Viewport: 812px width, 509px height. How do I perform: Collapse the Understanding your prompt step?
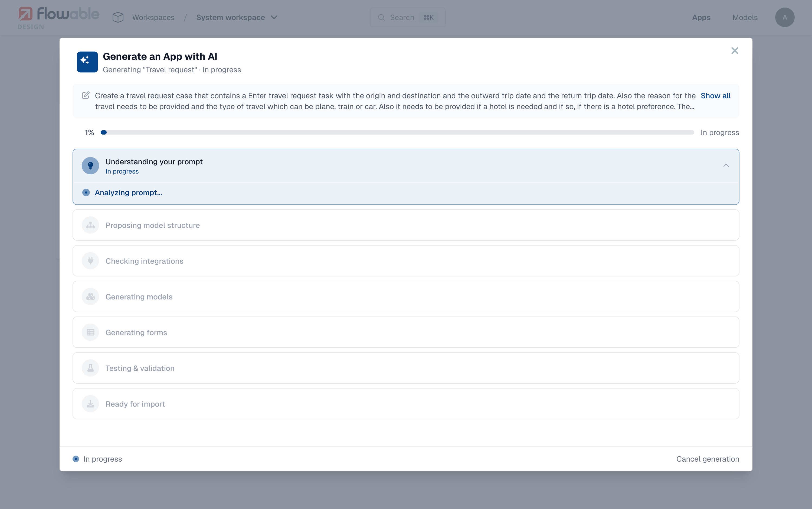point(726,166)
